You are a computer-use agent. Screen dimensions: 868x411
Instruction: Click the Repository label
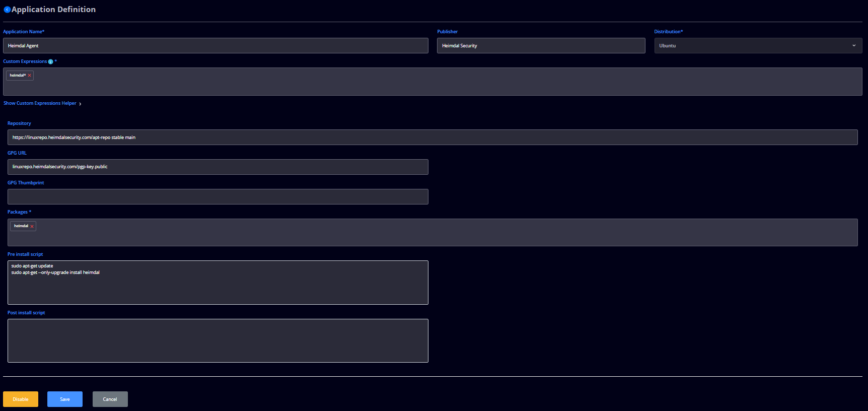pyautogui.click(x=19, y=123)
